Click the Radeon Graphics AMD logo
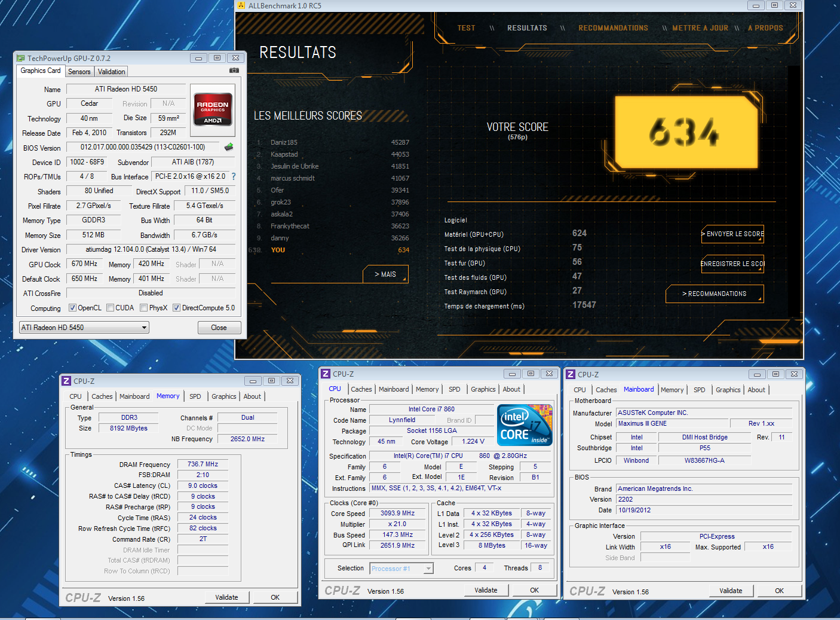 (x=213, y=110)
